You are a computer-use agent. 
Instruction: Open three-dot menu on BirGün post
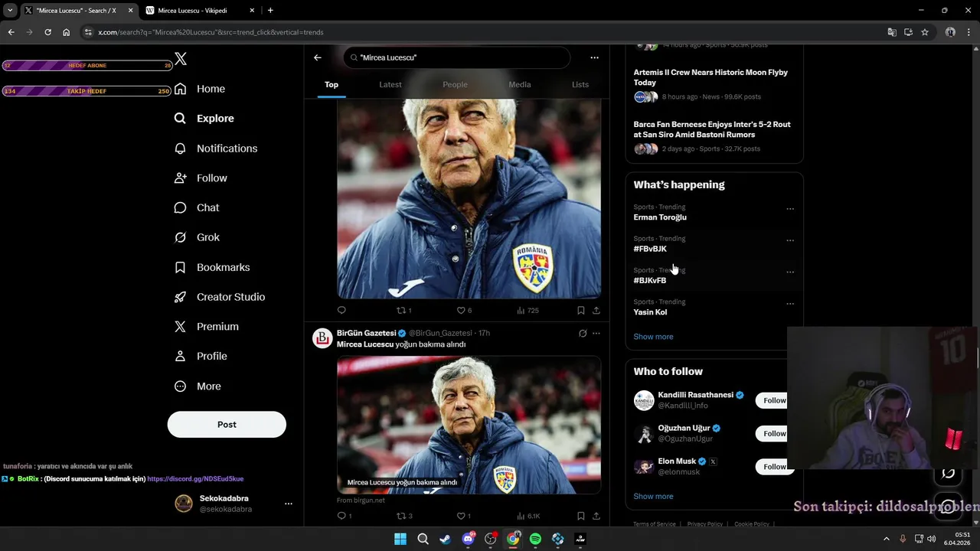click(596, 333)
